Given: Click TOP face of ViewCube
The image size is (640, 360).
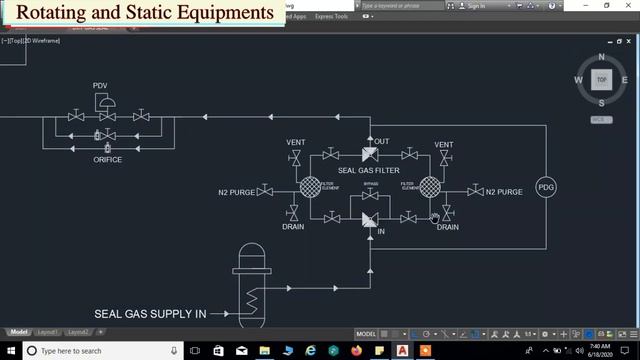Looking at the screenshot, I should pos(602,80).
